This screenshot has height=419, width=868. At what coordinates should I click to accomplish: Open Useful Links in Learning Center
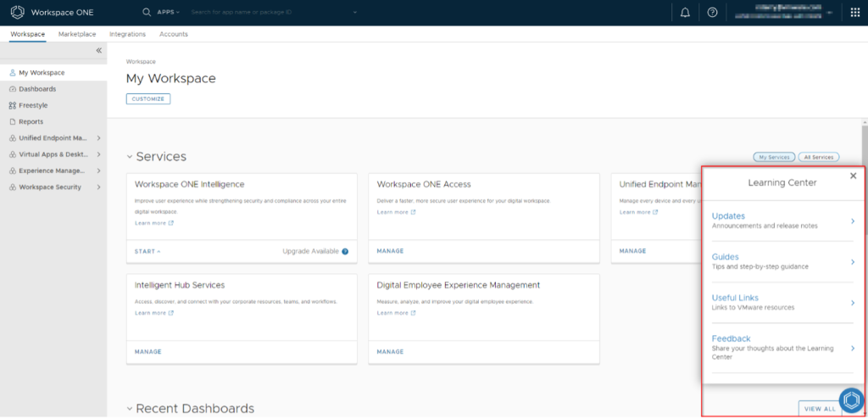pyautogui.click(x=782, y=302)
